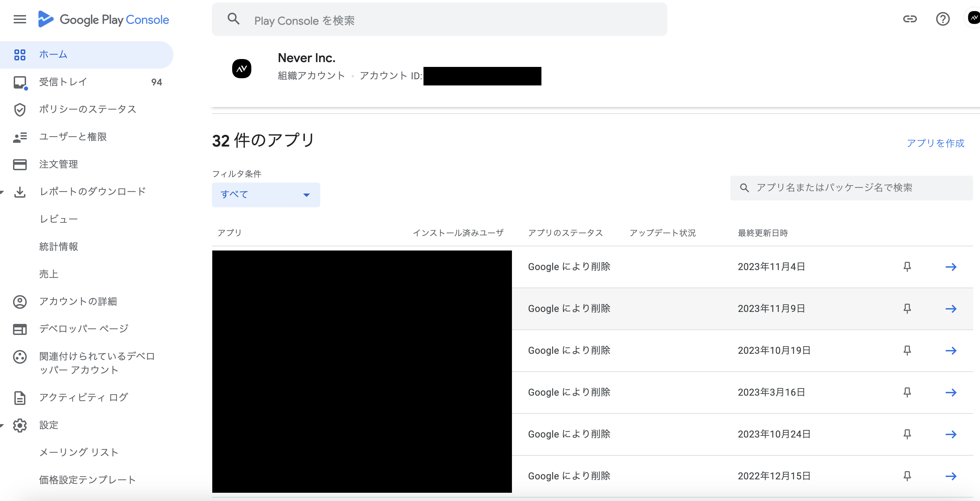The height and width of the screenshot is (501, 980).
Task: Pin the app updated 2022年12月15日
Action: (x=907, y=476)
